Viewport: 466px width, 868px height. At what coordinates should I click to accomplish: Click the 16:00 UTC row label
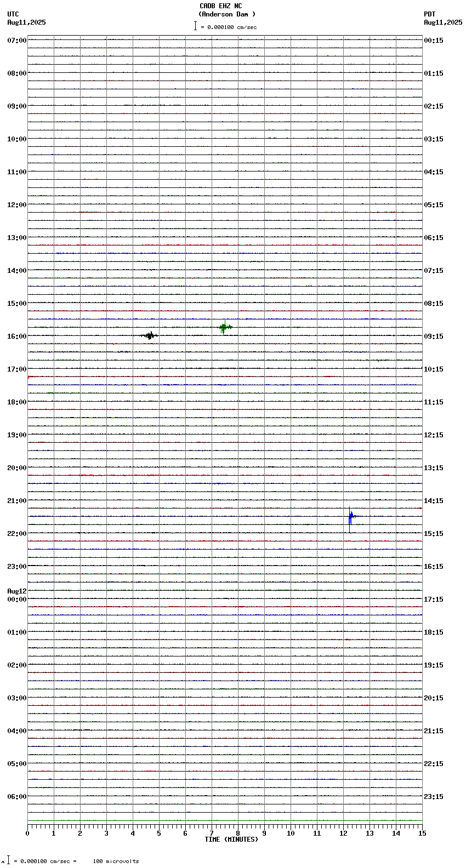click(x=17, y=336)
